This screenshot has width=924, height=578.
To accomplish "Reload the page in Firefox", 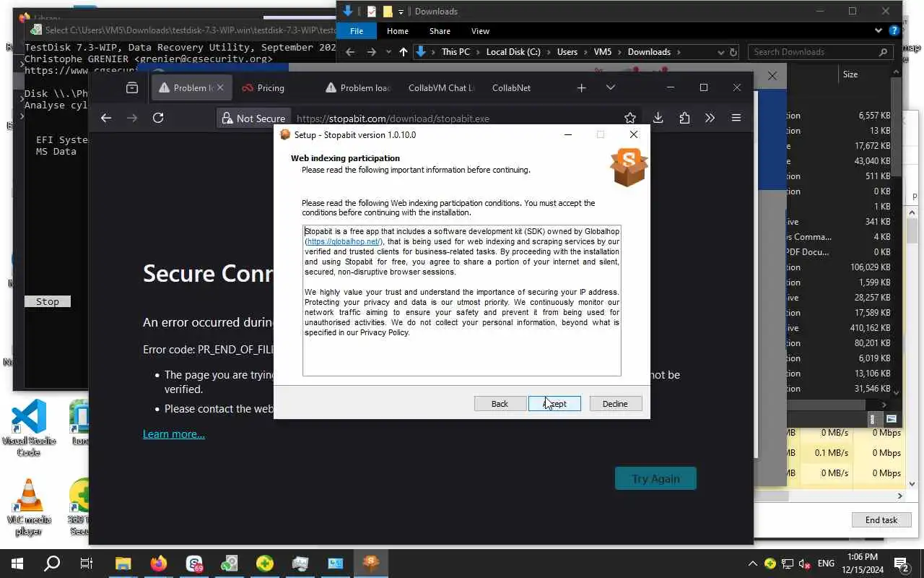I will point(158,118).
